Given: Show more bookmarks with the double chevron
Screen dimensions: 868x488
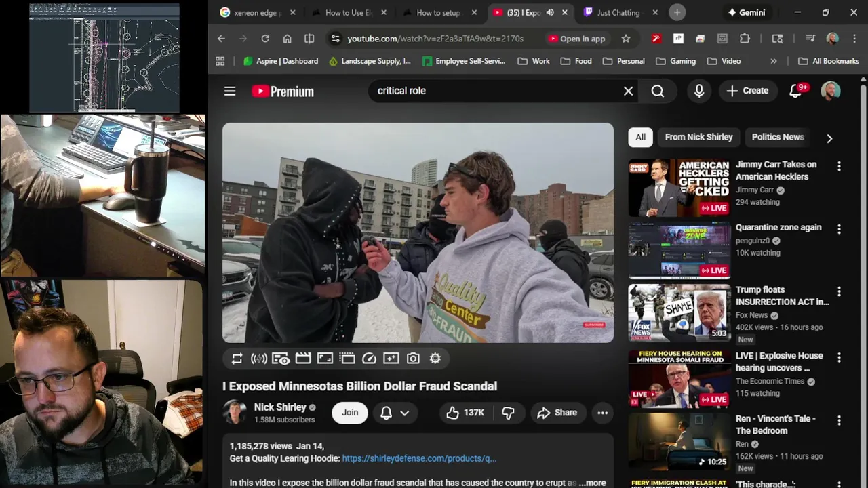Looking at the screenshot, I should [774, 61].
